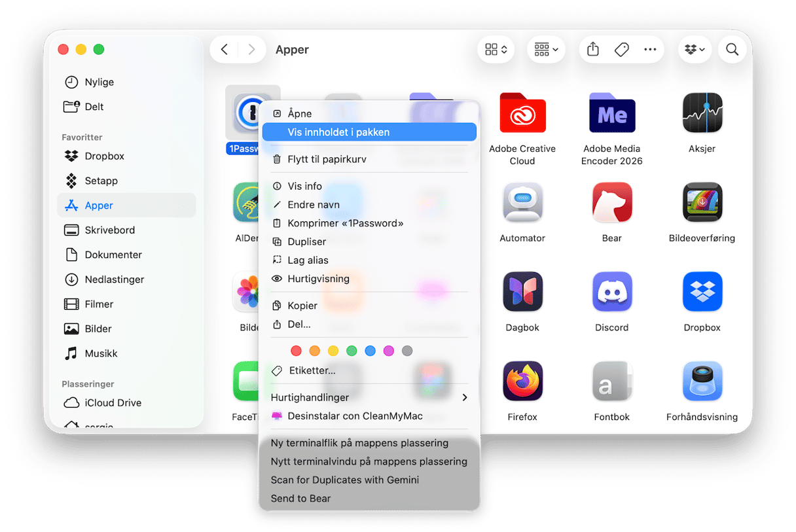Image resolution: width=796 pixels, height=532 pixels.
Task: Open Filmer in the sidebar
Action: point(126,304)
